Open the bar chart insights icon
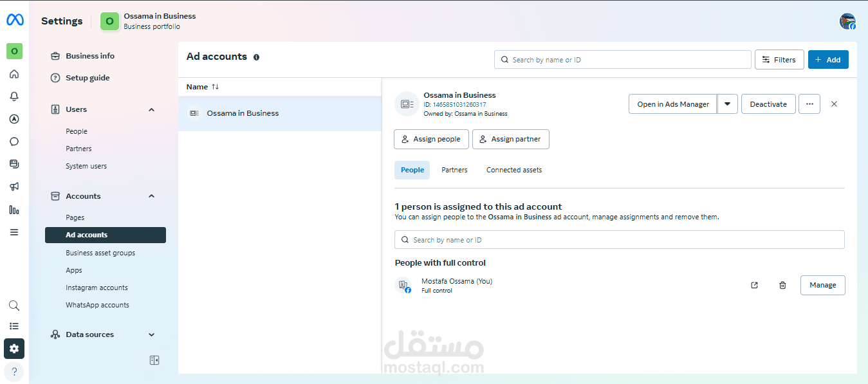 coord(14,210)
